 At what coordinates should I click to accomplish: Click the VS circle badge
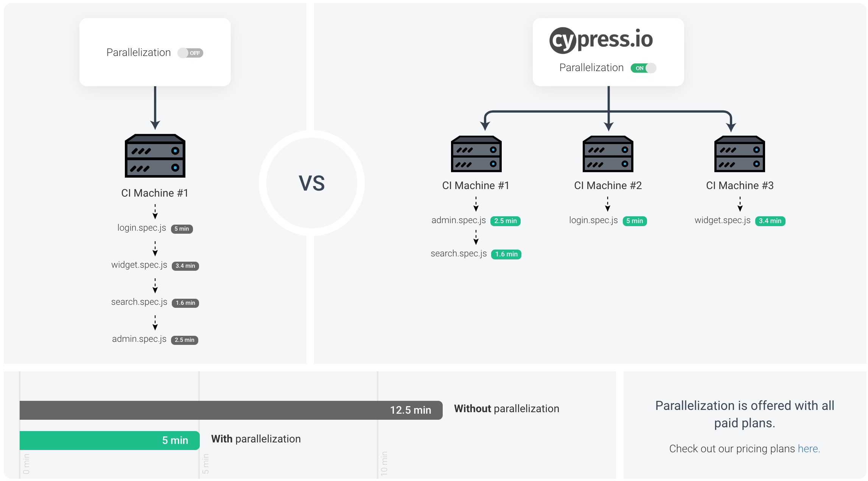click(x=311, y=183)
